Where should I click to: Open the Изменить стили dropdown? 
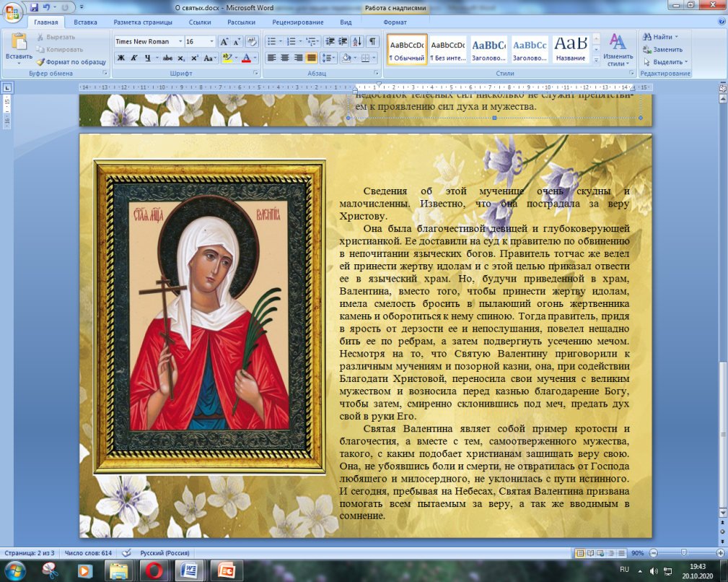618,50
